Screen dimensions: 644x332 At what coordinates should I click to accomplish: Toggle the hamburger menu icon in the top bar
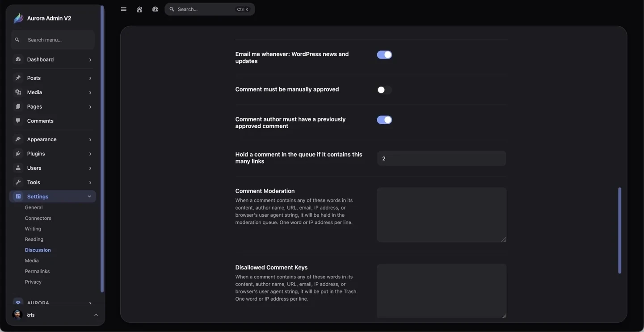(124, 9)
